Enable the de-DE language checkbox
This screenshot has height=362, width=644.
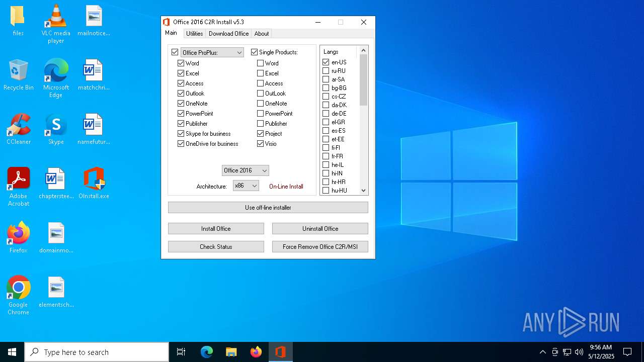pos(326,114)
